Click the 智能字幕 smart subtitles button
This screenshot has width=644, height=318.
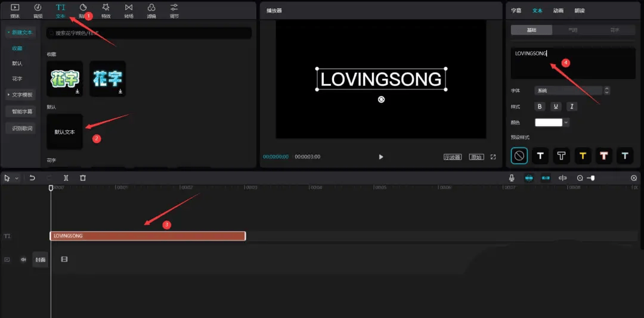pyautogui.click(x=20, y=111)
